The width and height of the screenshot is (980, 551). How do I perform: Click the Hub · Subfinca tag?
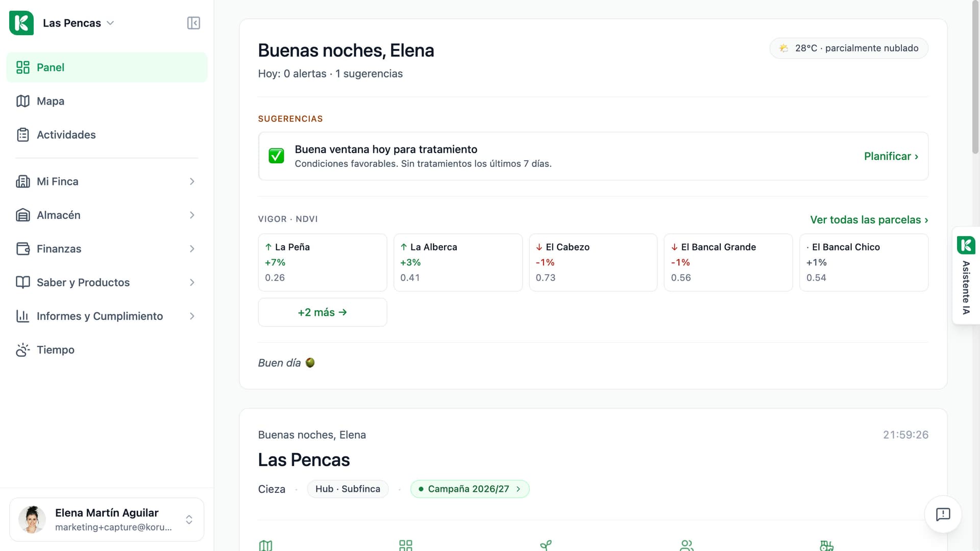point(348,489)
